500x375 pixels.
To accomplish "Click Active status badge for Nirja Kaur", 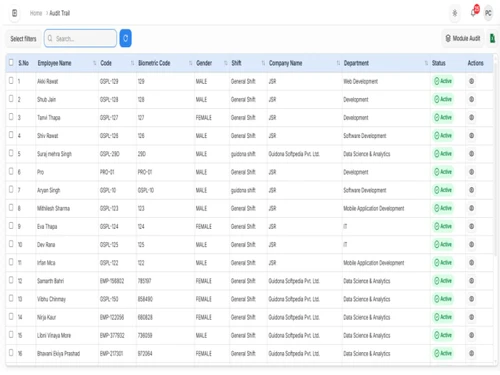I will point(443,317).
